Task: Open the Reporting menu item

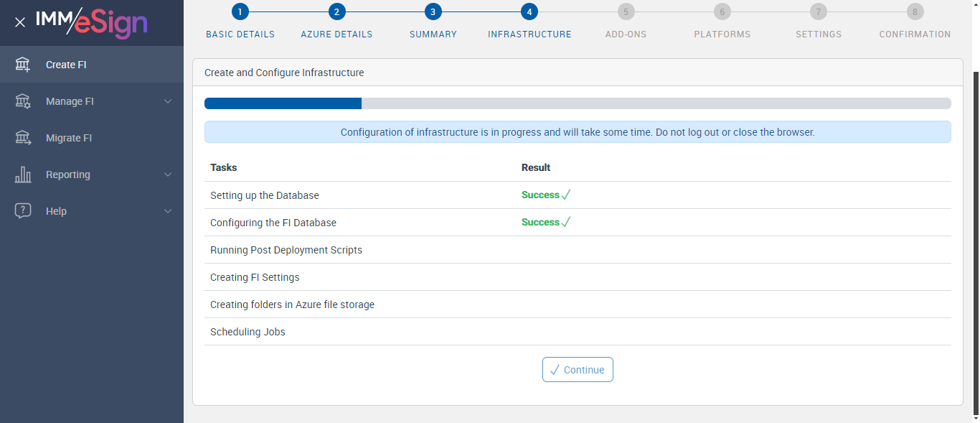Action: point(92,175)
